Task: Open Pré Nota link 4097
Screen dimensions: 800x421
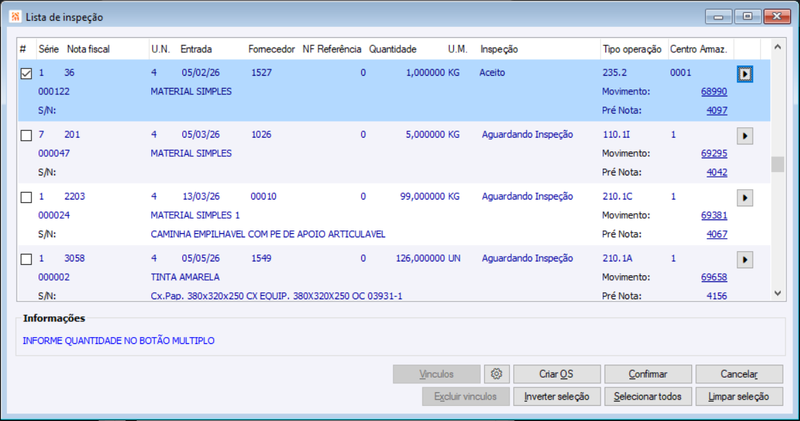Action: point(717,111)
